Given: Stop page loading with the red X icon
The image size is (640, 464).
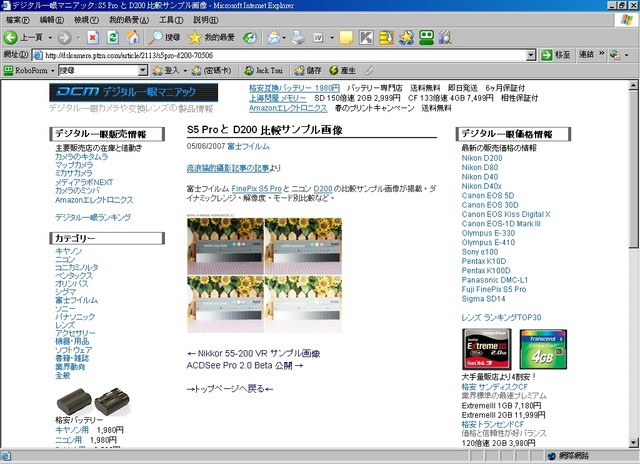Looking at the screenshot, I should click(93, 38).
